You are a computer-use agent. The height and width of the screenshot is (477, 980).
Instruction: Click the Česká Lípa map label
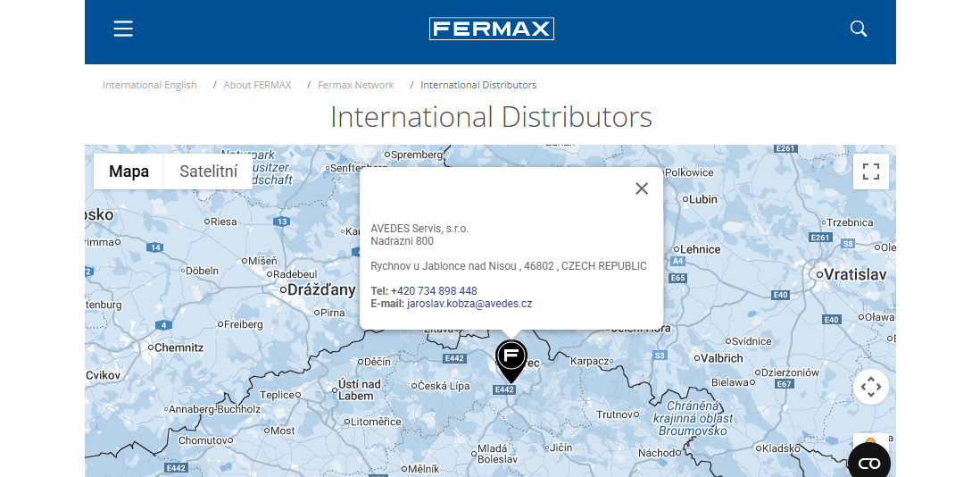coord(444,386)
